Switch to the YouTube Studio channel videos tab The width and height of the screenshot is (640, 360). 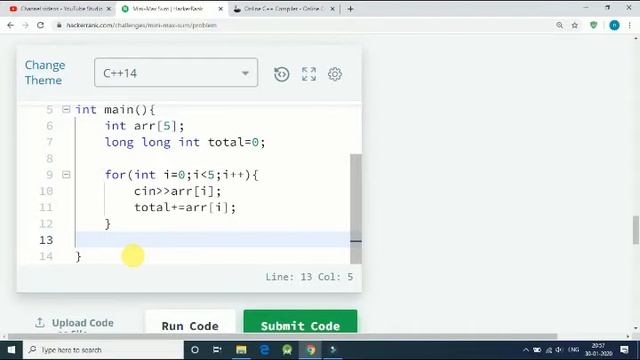point(60,9)
